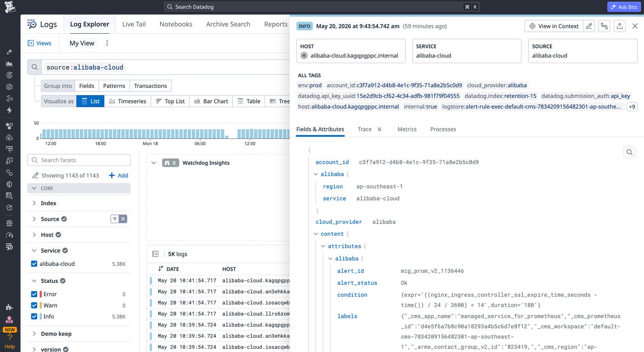Clear the Source facet filter
This screenshot has height=352, width=644.
tap(123, 219)
